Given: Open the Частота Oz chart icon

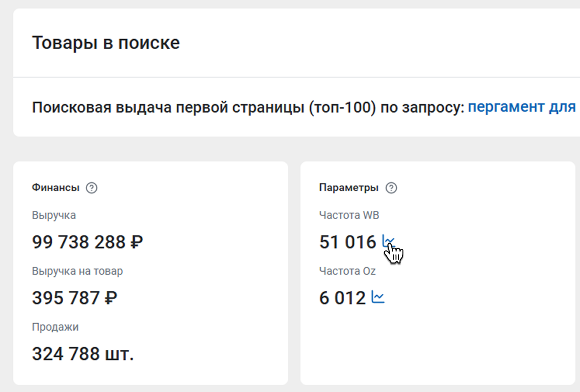Looking at the screenshot, I should click(378, 297).
